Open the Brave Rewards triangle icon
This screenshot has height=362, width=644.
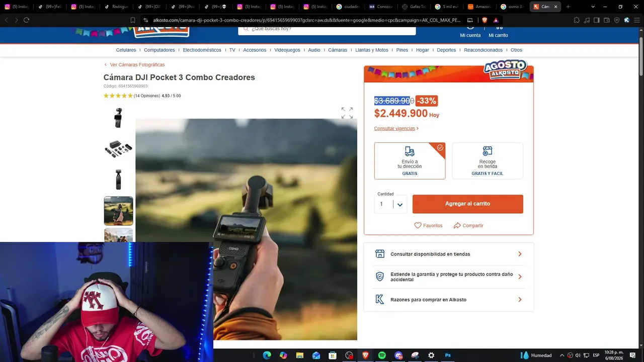[x=496, y=20]
